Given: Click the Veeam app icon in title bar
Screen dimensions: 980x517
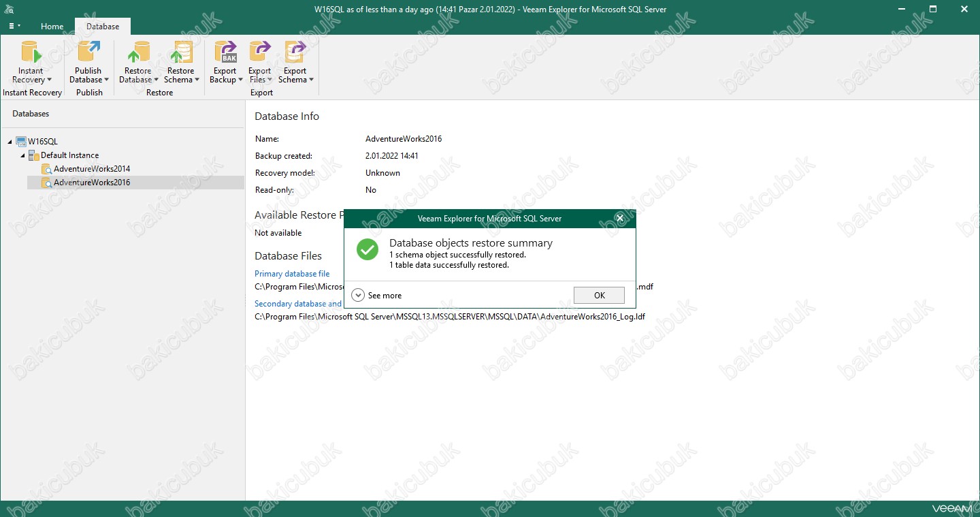Looking at the screenshot, I should coord(8,9).
